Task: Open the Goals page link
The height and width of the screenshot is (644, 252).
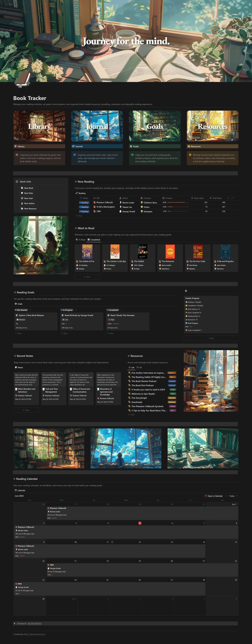Action: [155, 146]
